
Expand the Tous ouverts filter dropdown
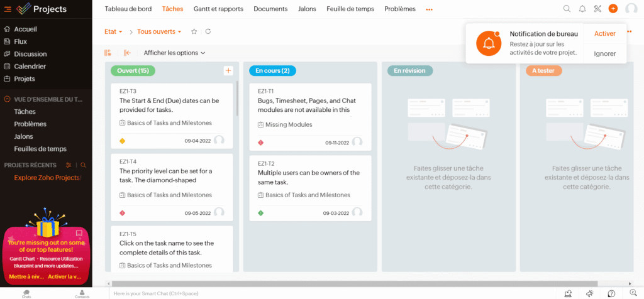coord(159,31)
